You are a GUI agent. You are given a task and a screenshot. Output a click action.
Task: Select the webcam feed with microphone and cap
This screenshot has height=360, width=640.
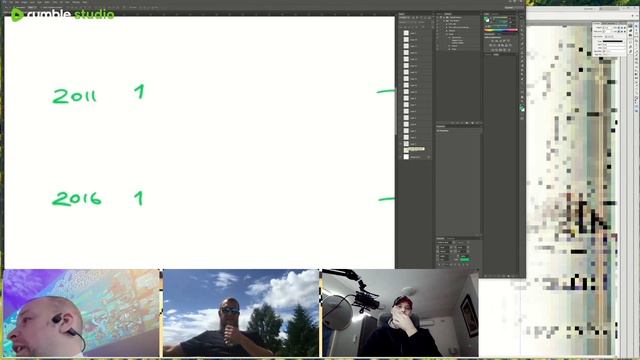[x=400, y=313]
